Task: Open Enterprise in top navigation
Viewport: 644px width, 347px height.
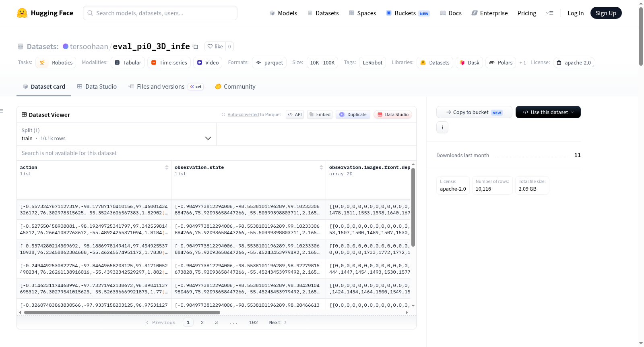Action: click(489, 13)
